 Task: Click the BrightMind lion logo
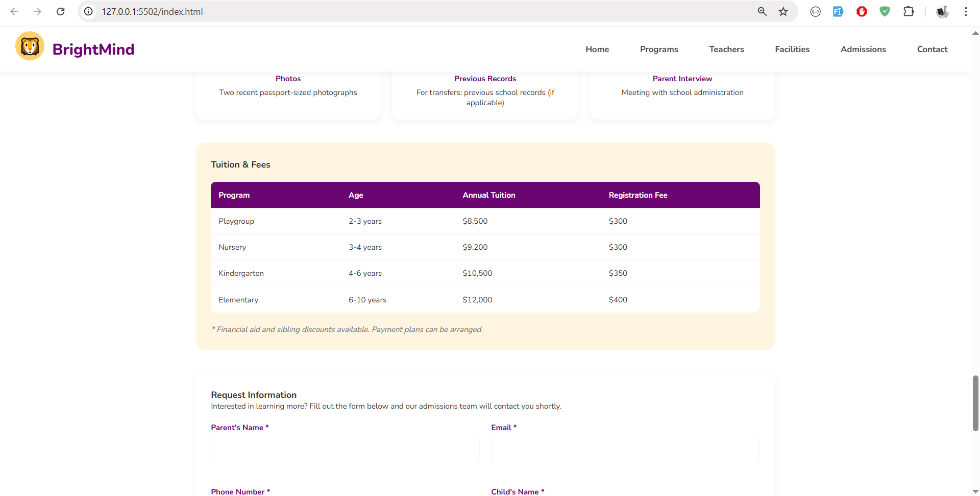[x=30, y=46]
